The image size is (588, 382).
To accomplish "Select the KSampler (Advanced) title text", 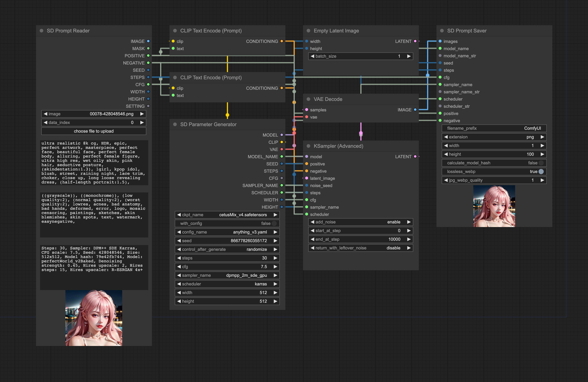I will tap(338, 146).
